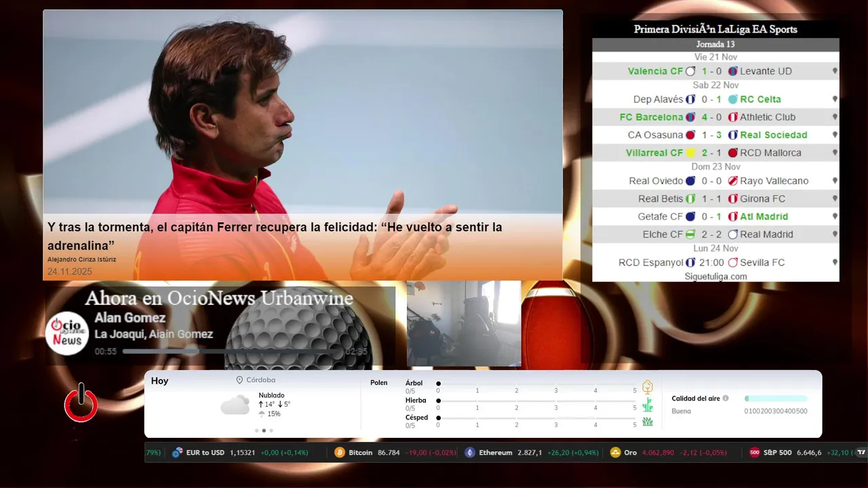
Task: Click the TradingView logo at ticker end
Action: [x=861, y=452]
